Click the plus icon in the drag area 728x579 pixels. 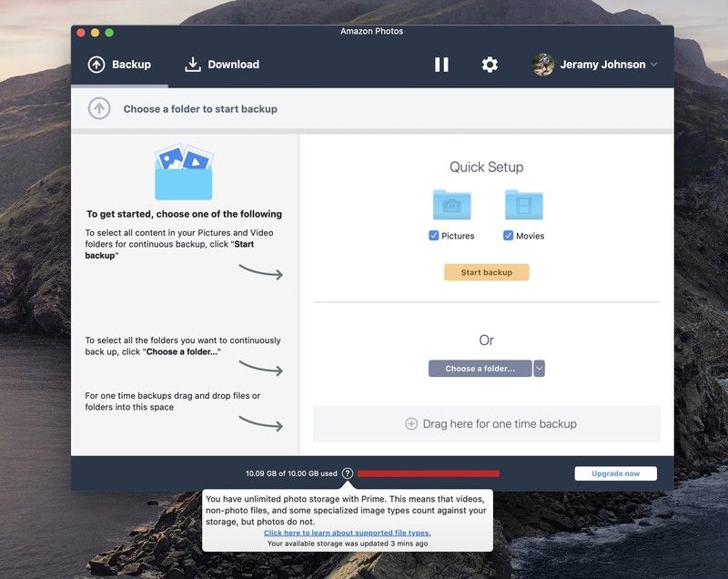(x=411, y=424)
